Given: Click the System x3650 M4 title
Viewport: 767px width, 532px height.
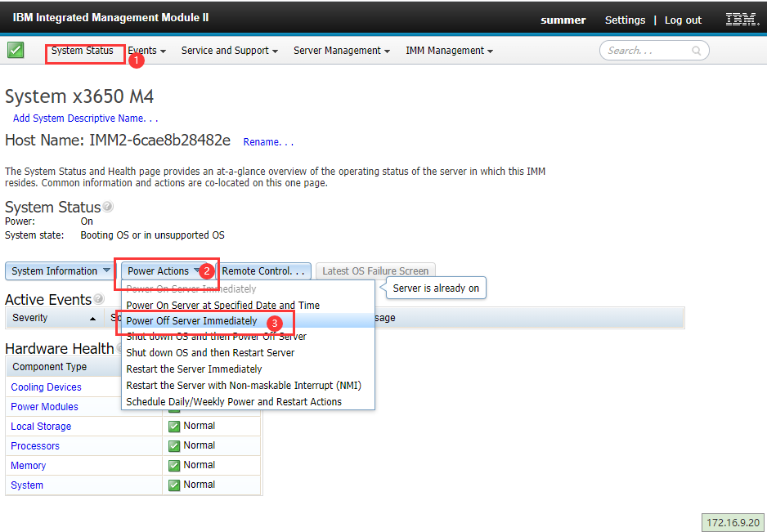Looking at the screenshot, I should 79,96.
